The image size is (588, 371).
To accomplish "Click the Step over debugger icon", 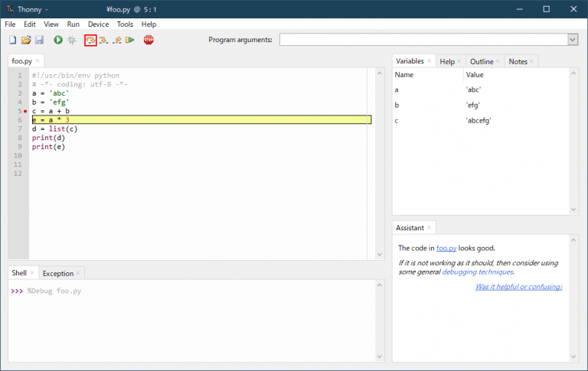I will point(90,40).
